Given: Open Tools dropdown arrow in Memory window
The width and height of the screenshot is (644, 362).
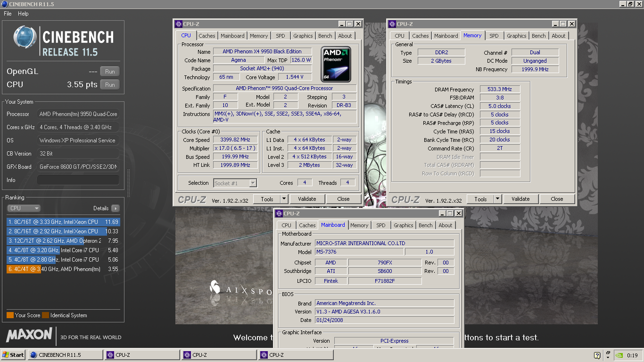Looking at the screenshot, I should coord(498,199).
